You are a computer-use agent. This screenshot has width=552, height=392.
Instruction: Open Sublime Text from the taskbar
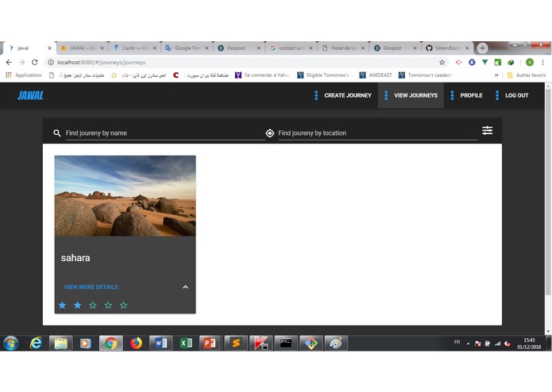(236, 343)
